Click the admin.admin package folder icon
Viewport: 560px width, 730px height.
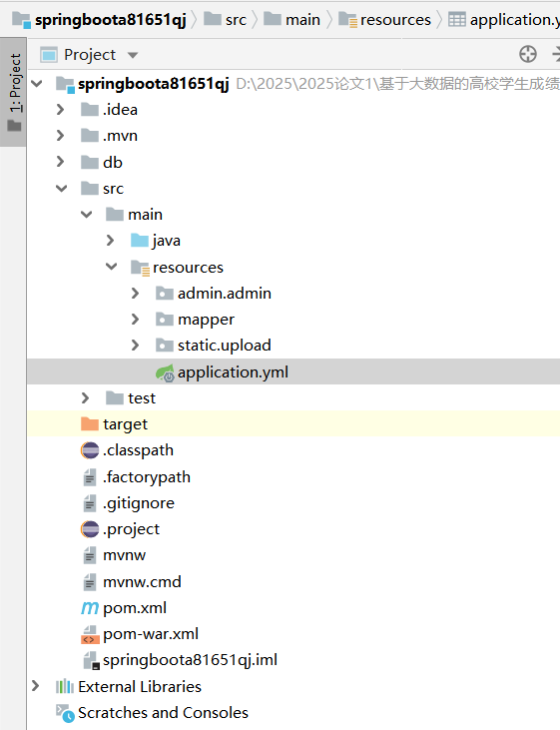click(165, 294)
